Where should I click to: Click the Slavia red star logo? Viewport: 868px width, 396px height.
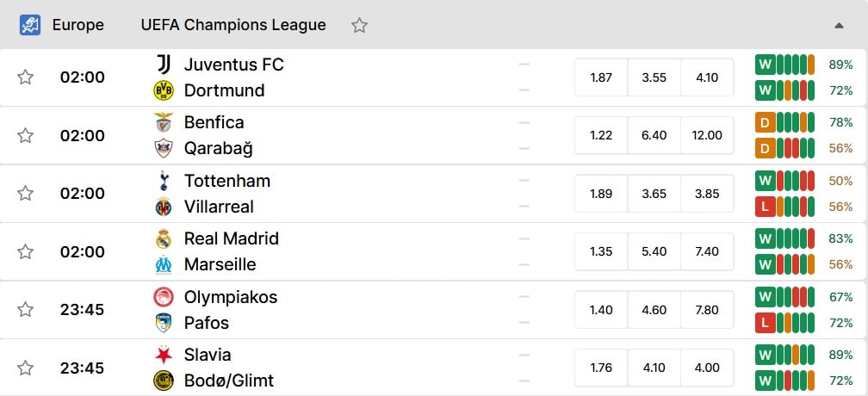164,355
